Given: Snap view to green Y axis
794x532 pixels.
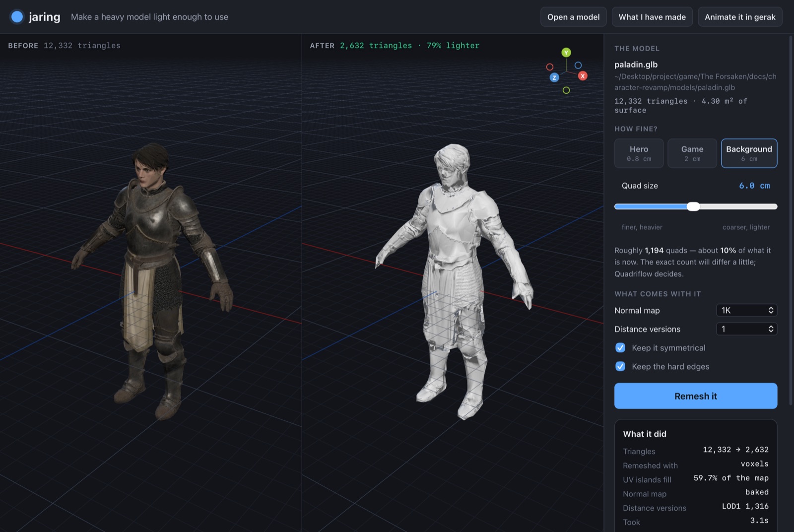Looking at the screenshot, I should coord(566,53).
